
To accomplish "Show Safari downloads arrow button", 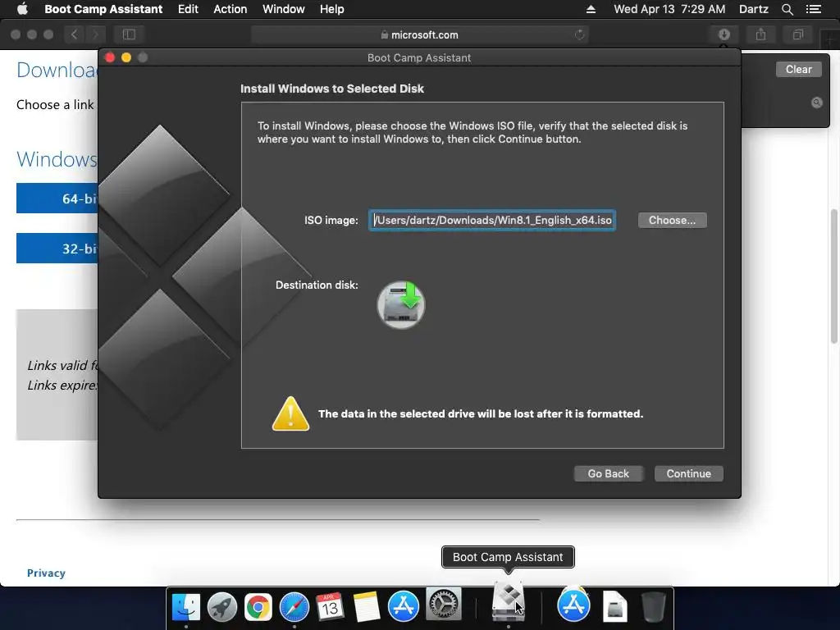I will click(x=724, y=34).
